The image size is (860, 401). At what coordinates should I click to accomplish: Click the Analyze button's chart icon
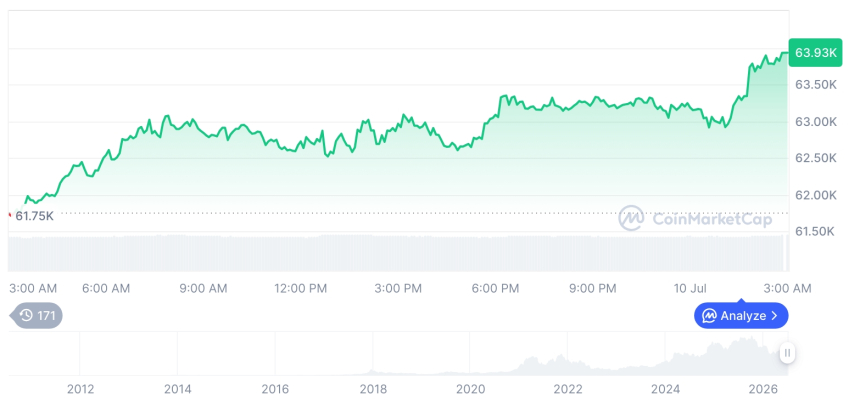click(x=710, y=315)
